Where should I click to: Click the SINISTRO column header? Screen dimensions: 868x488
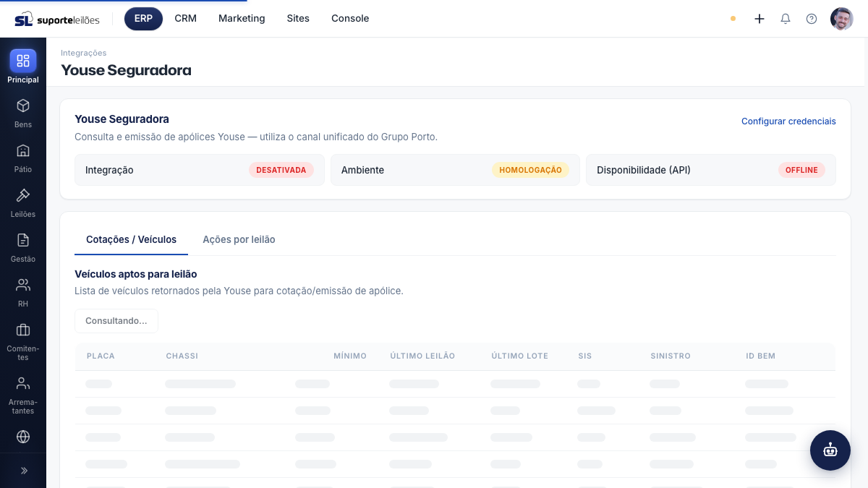[671, 356]
